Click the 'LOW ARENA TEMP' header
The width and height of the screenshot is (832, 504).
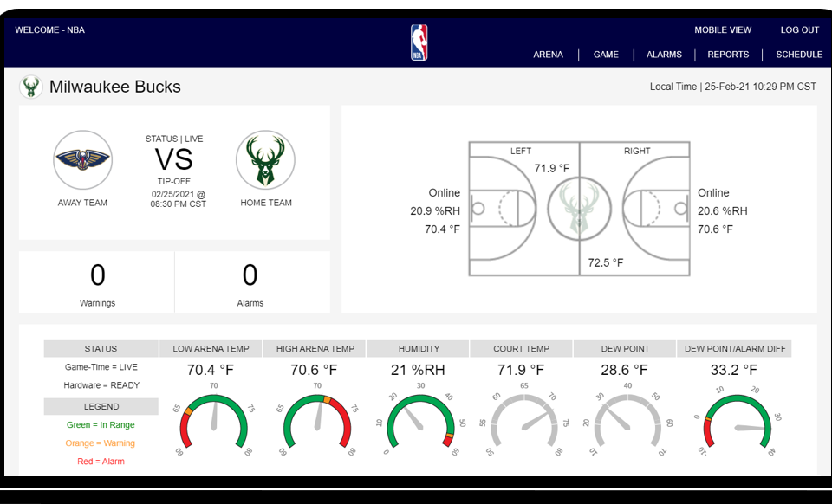point(211,349)
